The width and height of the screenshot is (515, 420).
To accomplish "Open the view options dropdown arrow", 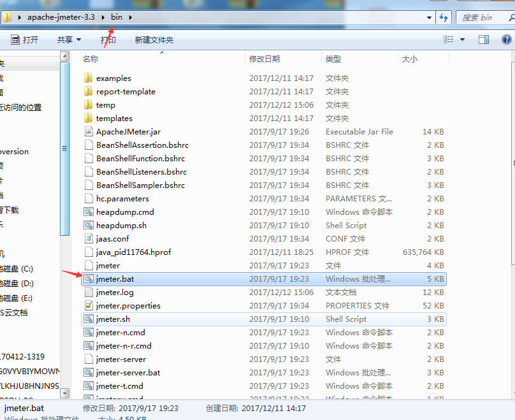I will coord(462,40).
